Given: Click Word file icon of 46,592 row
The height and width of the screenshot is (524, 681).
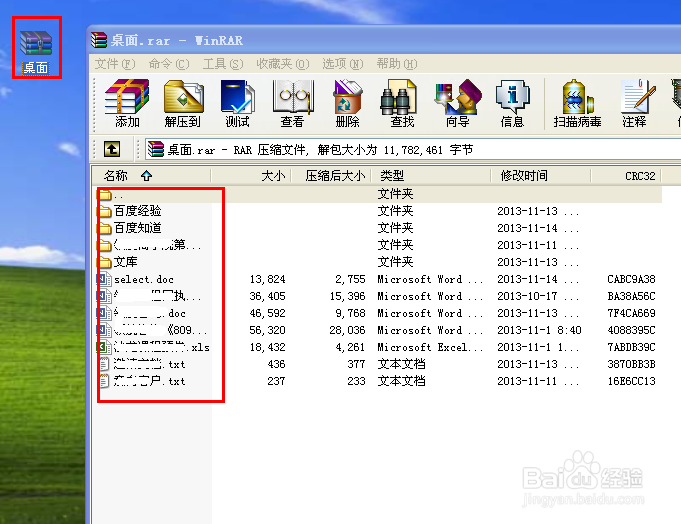Looking at the screenshot, I should (104, 313).
